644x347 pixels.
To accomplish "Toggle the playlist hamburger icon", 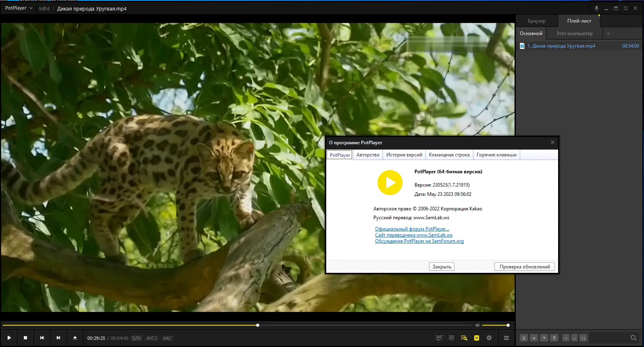I will tap(506, 338).
